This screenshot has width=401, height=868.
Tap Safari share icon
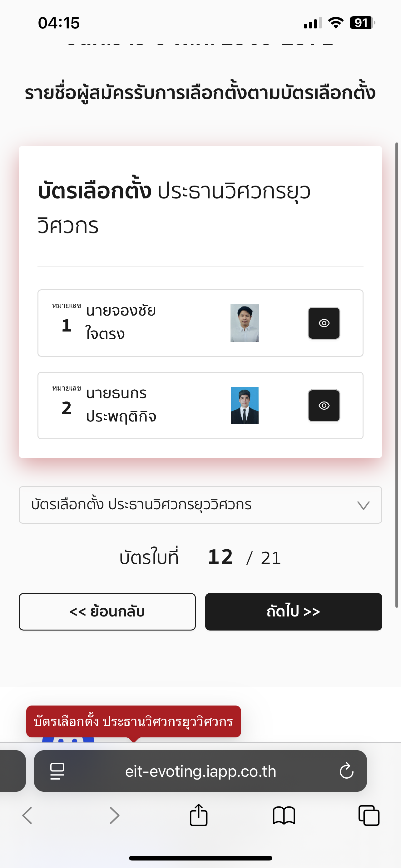pyautogui.click(x=199, y=815)
